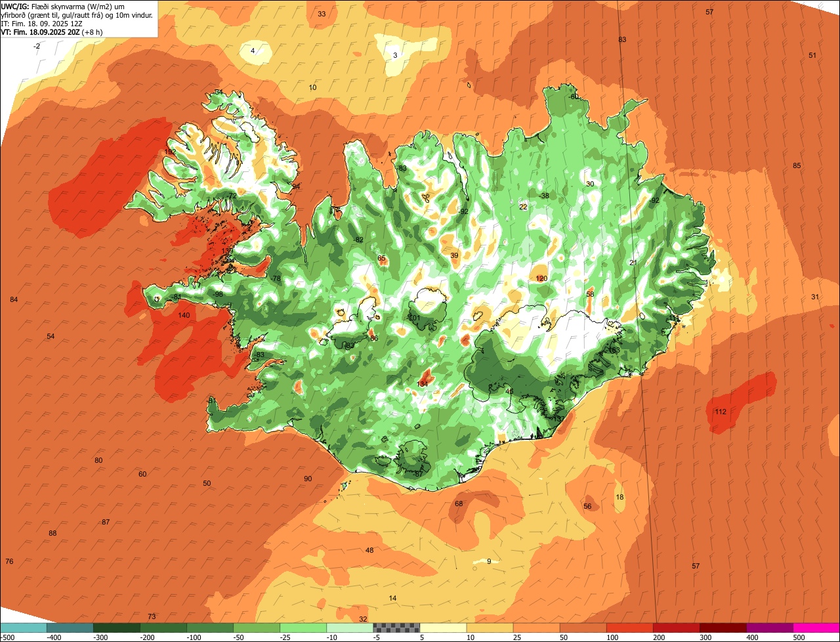
Task: Click the 120 value on the map
Action: (541, 278)
